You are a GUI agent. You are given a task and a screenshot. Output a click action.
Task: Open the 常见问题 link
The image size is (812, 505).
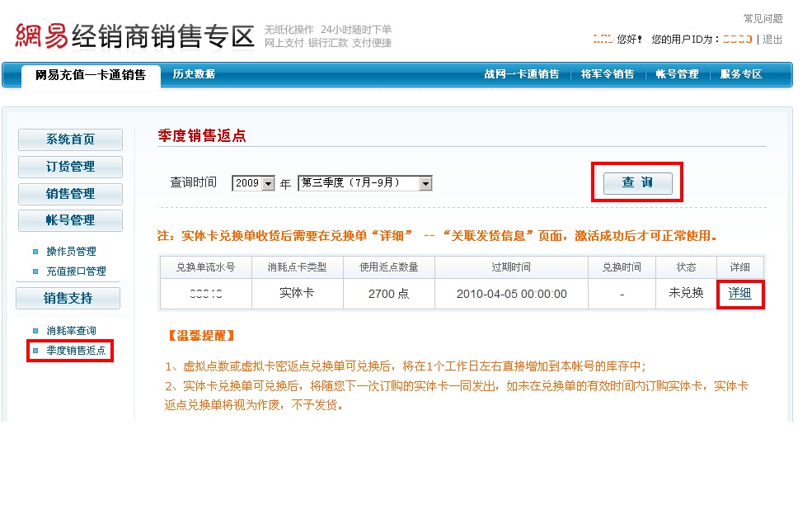(763, 19)
